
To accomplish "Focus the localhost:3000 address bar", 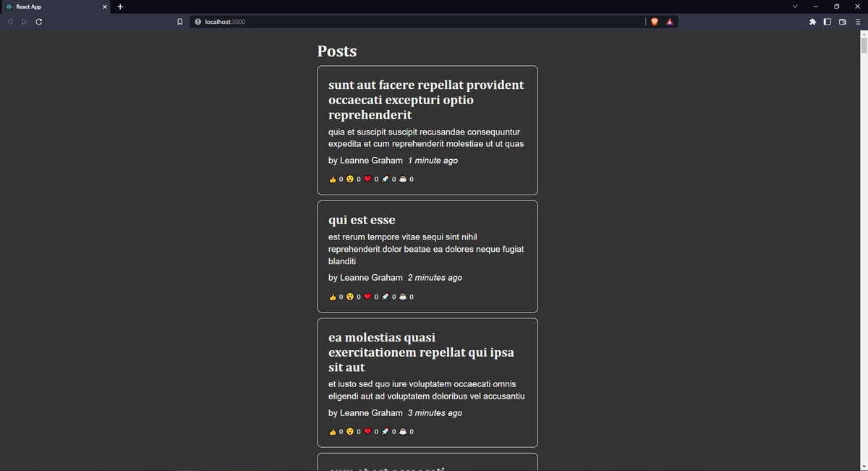I will click(x=418, y=22).
